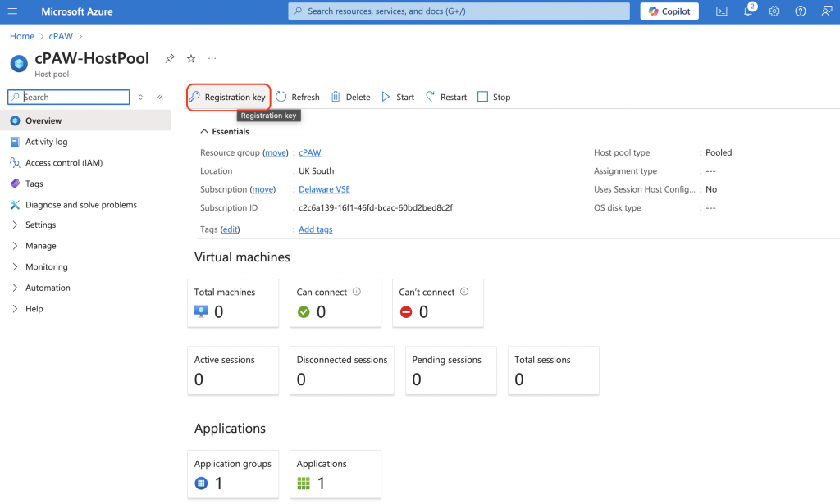This screenshot has width=840, height=504.
Task: Open the feedback icon in header
Action: point(827,11)
